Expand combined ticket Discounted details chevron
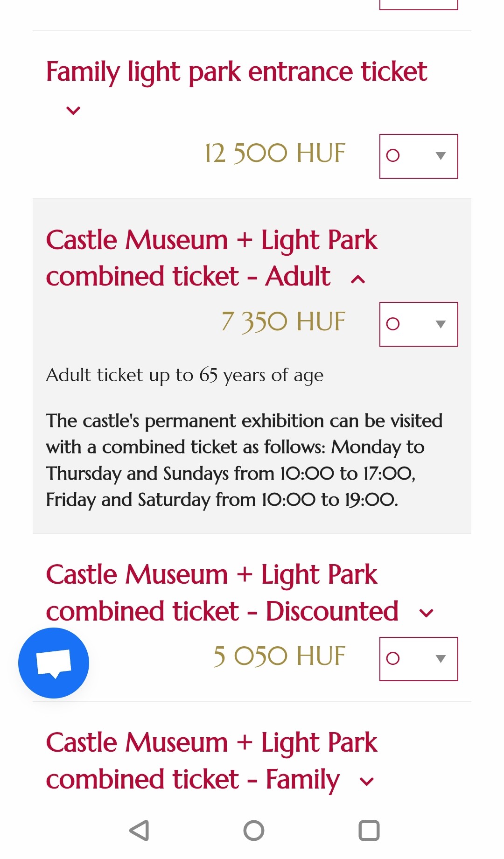Viewport: 504px width, 859px height. click(x=427, y=613)
